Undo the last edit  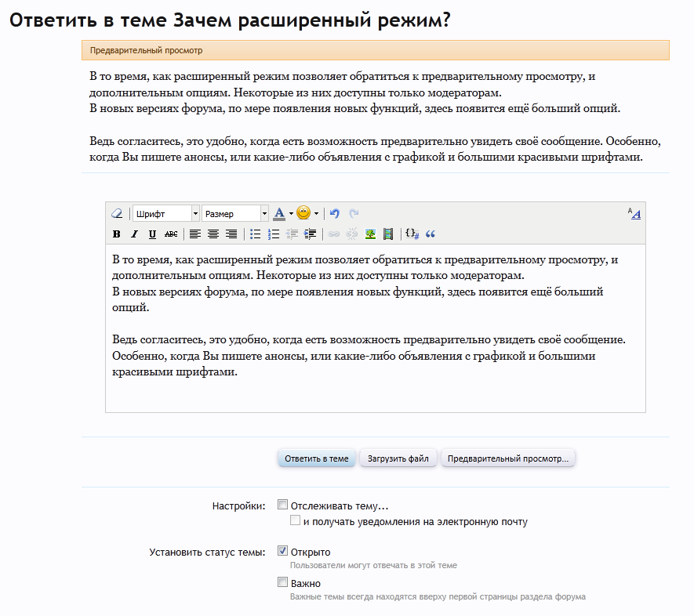[x=335, y=214]
